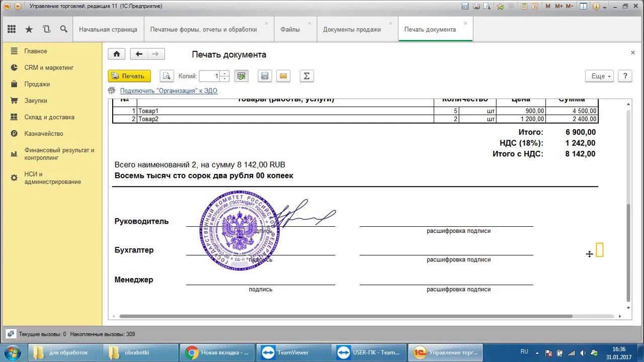Click the M memory button in title bar
This screenshot has width=644, height=362.
547,7
